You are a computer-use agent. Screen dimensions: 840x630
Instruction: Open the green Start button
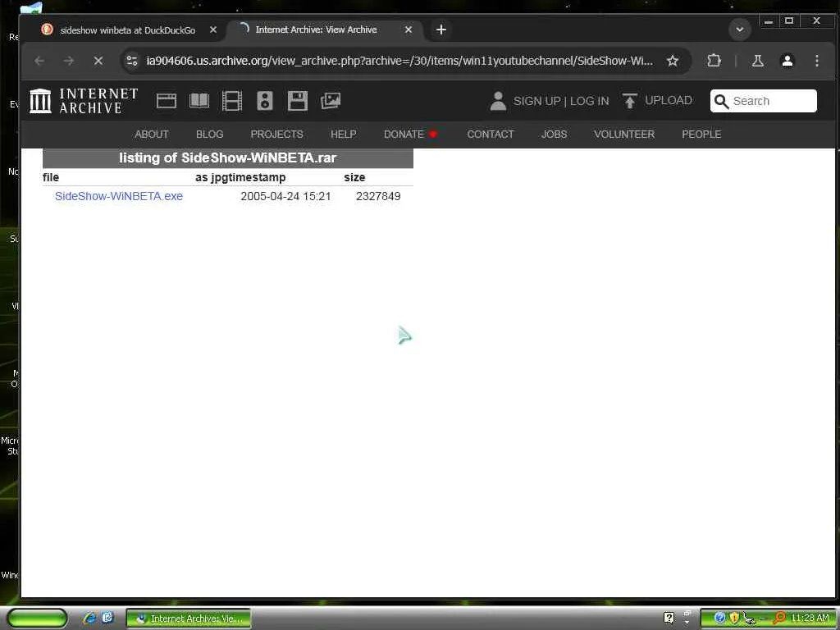tap(37, 618)
